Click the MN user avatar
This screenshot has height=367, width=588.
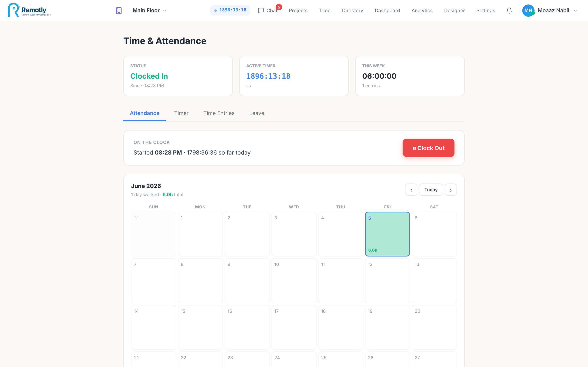(528, 10)
